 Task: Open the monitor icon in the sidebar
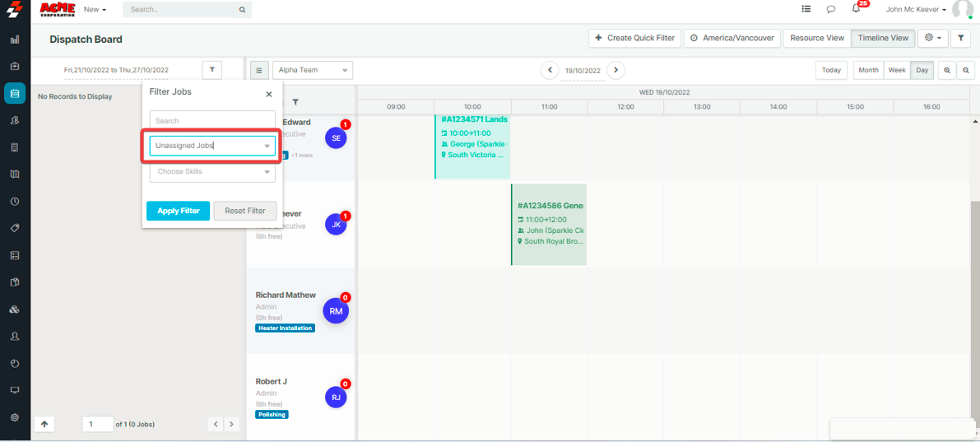[15, 390]
